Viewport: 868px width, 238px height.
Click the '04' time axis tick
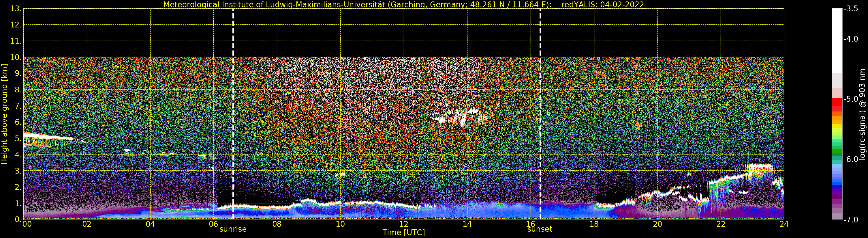[150, 224]
